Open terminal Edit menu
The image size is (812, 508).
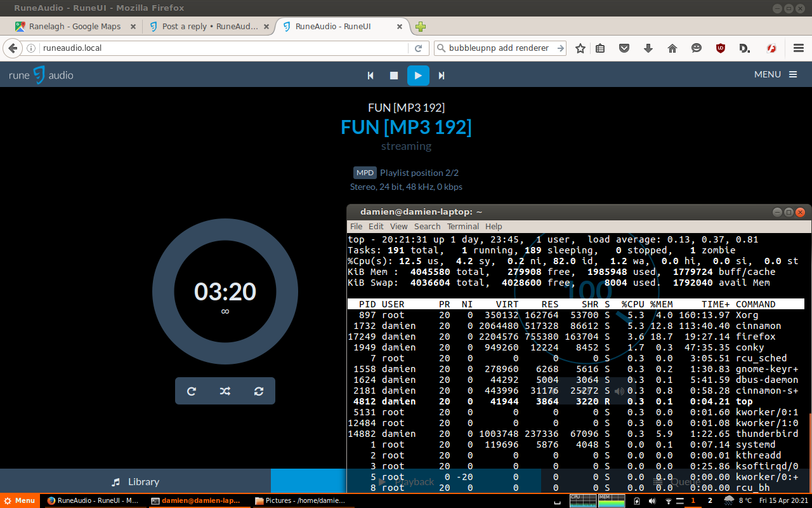376,226
